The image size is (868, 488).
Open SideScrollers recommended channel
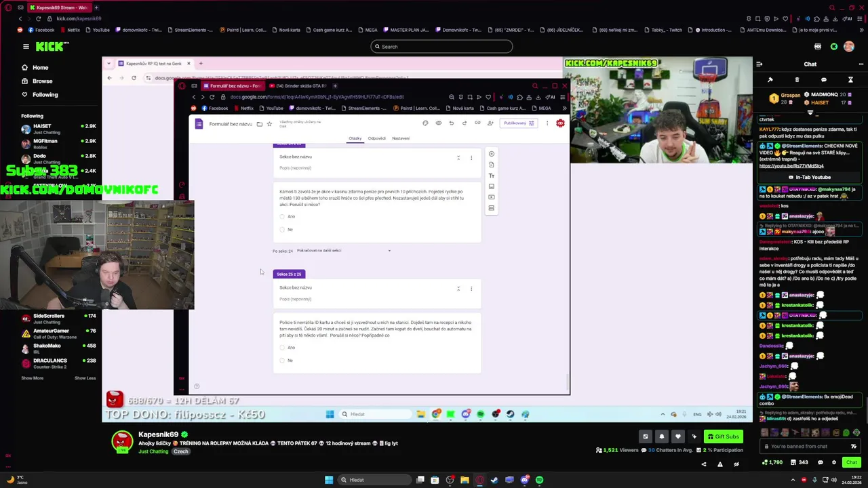click(59, 319)
